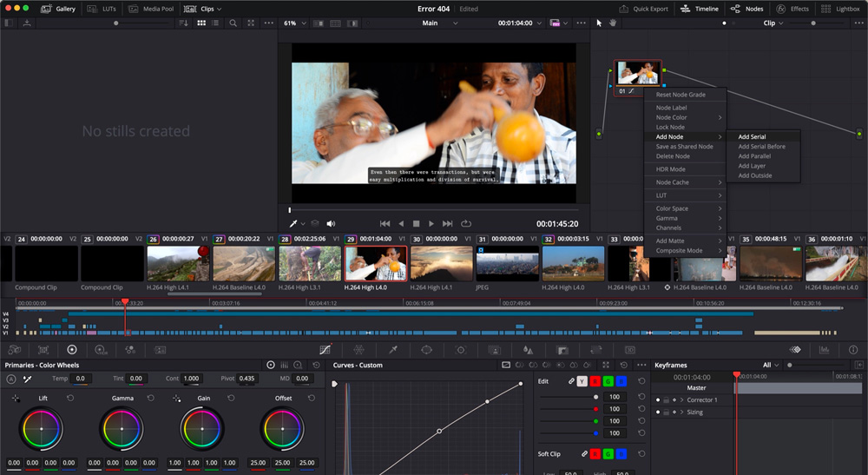Click the auto balance icon in Primaries
The height and width of the screenshot is (475, 868).
[x=11, y=379]
